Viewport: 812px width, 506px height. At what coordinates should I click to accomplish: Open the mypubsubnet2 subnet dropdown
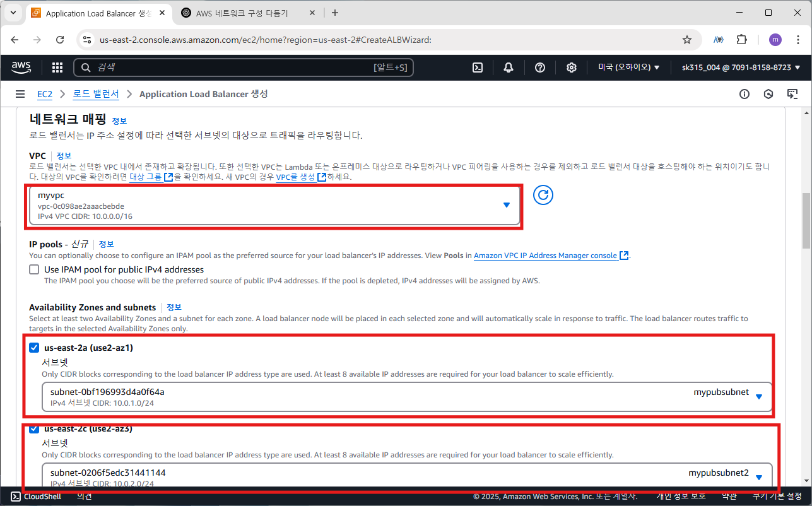point(407,476)
